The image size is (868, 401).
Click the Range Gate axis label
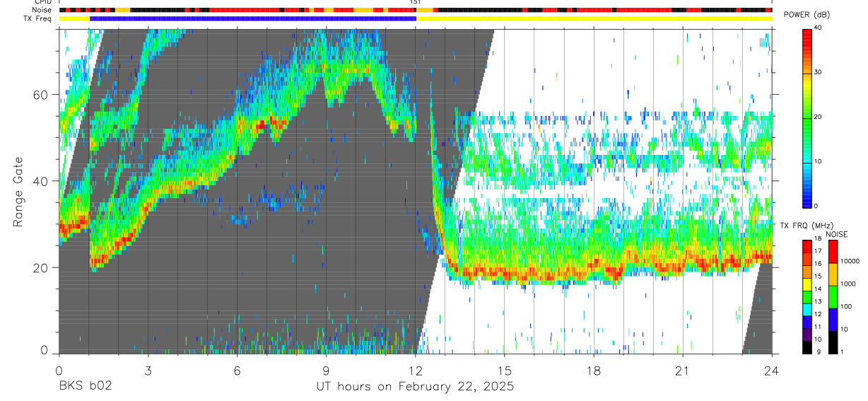(18, 192)
